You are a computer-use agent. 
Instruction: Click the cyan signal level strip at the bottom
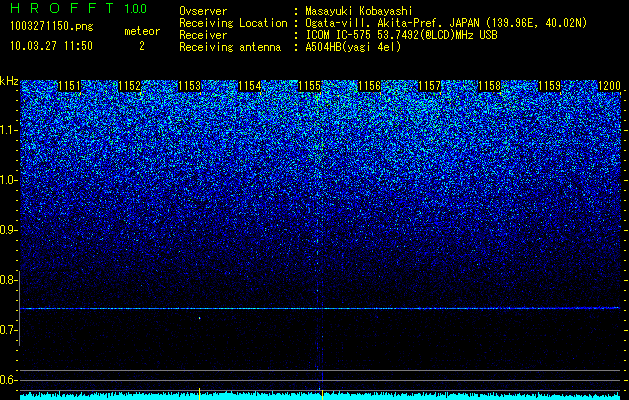point(320,396)
